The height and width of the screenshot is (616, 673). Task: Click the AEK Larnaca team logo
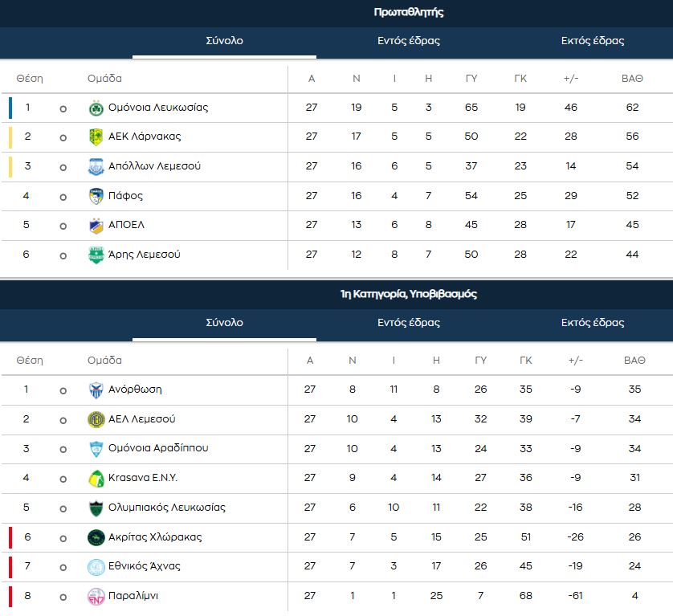pos(96,137)
